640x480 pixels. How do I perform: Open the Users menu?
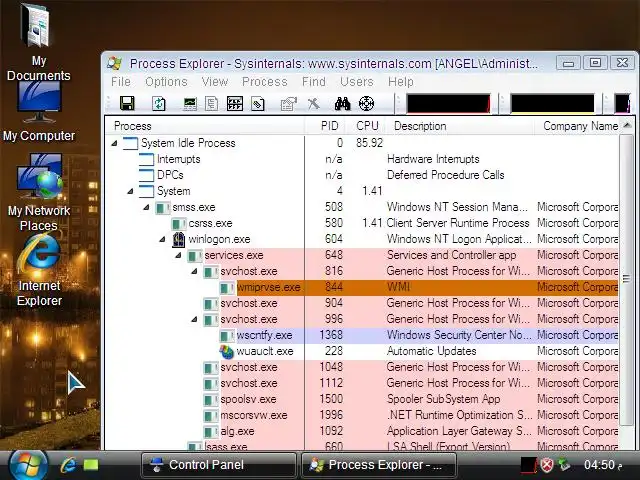click(x=357, y=82)
